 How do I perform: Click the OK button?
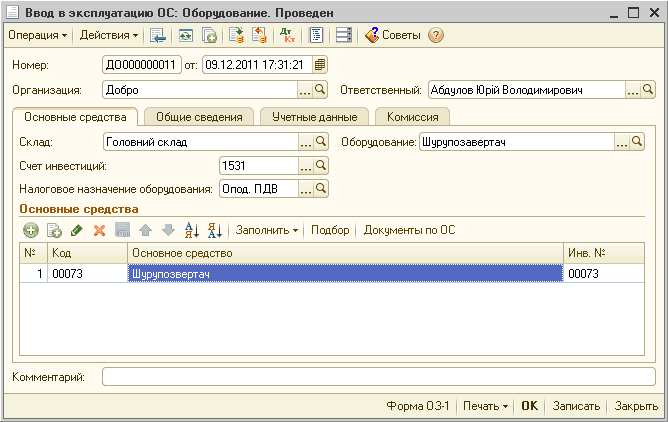click(530, 406)
